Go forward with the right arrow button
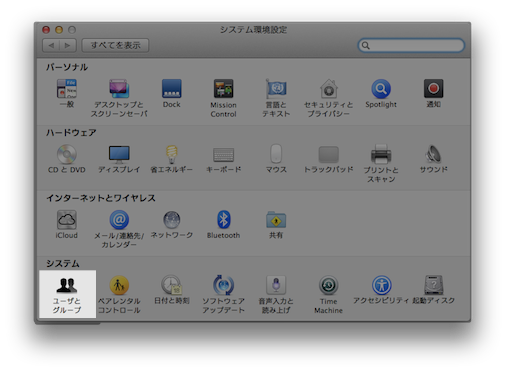 point(68,45)
